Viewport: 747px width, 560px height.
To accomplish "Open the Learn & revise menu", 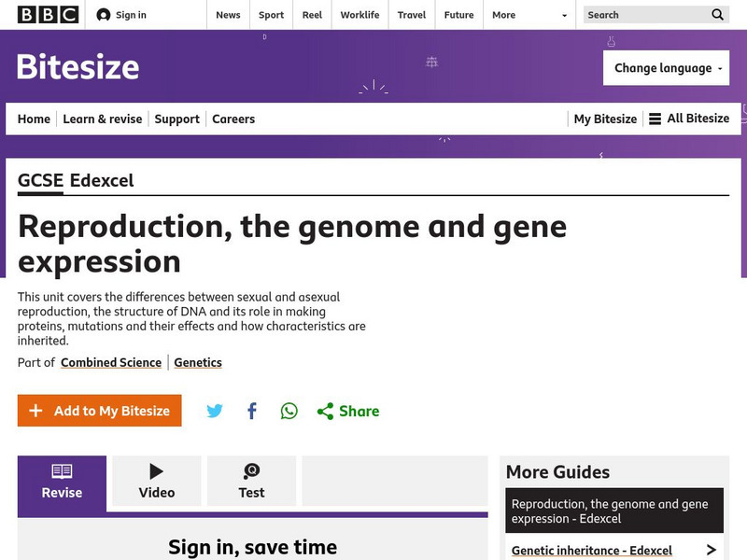I will coord(103,119).
